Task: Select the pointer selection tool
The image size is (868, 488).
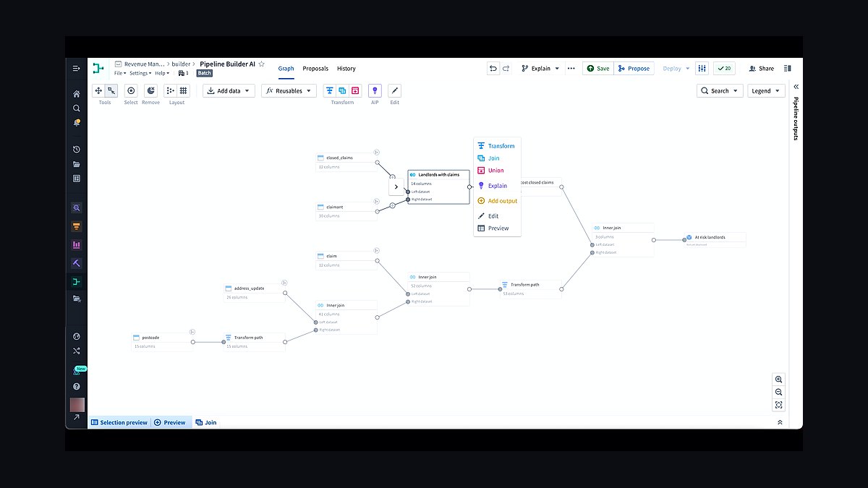Action: coord(111,91)
